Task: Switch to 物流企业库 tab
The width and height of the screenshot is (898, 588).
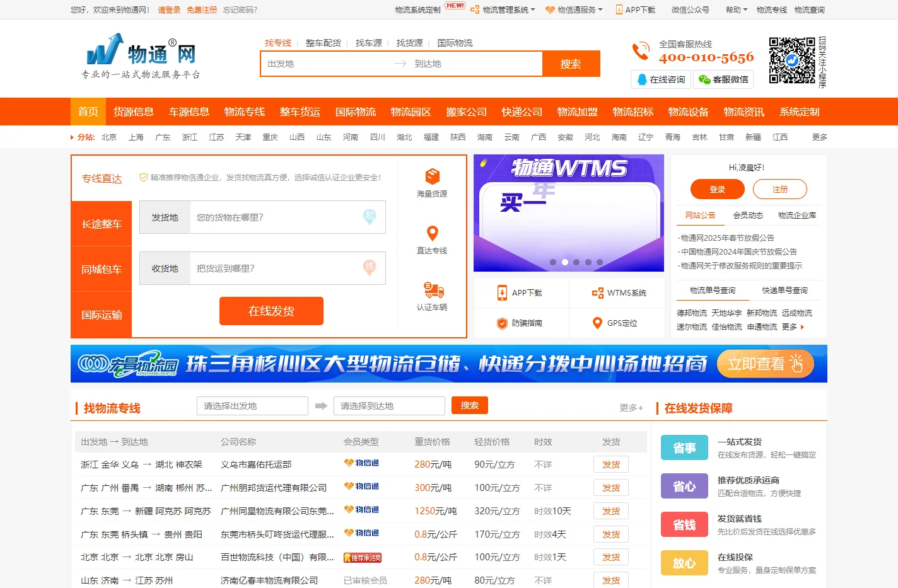Action: 797,216
